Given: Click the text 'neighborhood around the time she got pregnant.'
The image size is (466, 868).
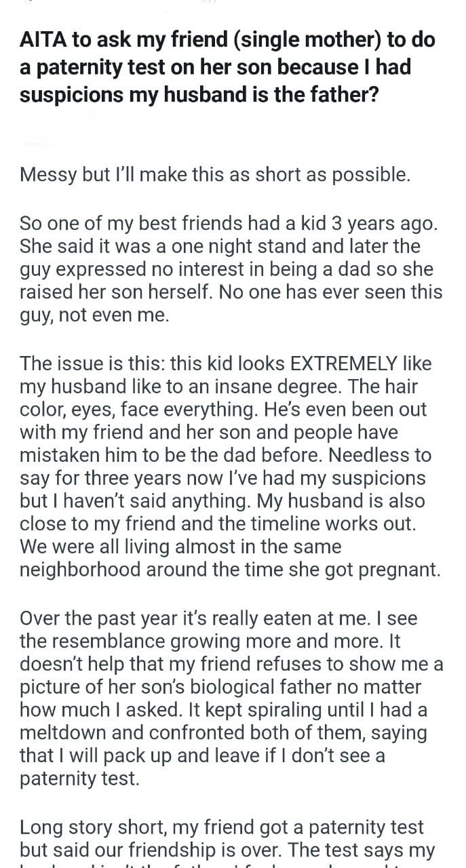Looking at the screenshot, I should [x=230, y=570].
